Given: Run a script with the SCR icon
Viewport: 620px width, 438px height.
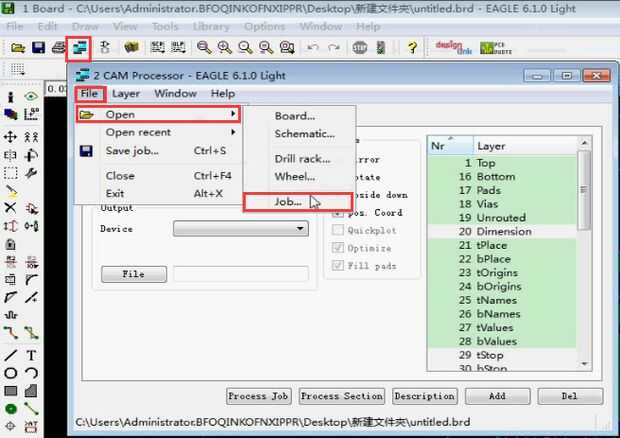Looking at the screenshot, I should tap(158, 47).
